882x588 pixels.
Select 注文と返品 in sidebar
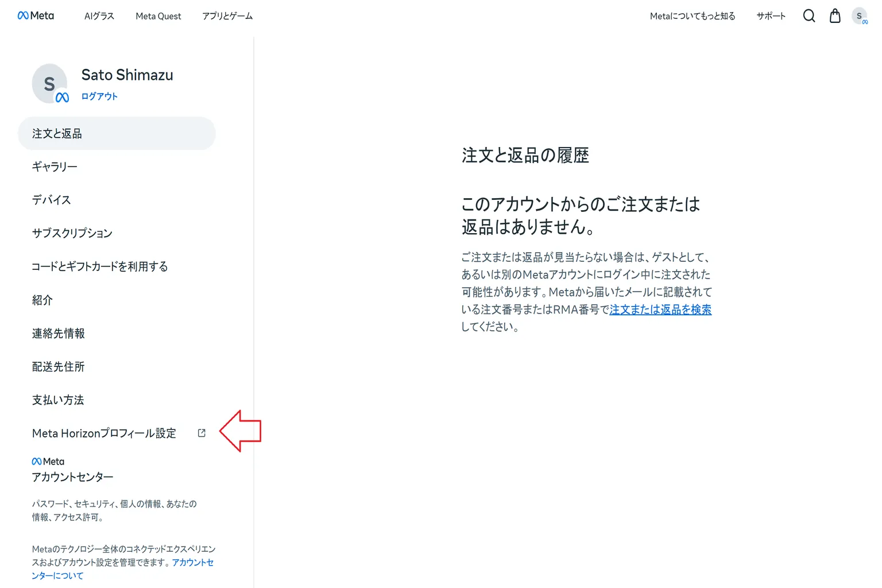pos(117,134)
